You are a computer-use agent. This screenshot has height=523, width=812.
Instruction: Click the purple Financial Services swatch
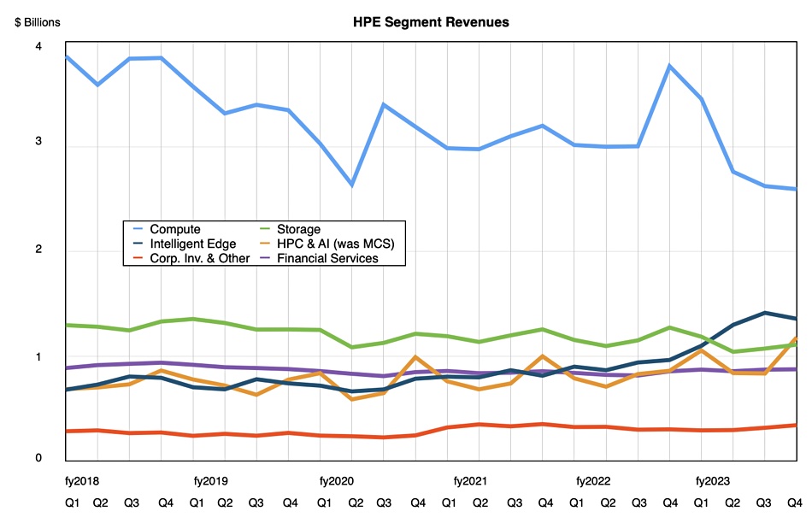pos(264,258)
